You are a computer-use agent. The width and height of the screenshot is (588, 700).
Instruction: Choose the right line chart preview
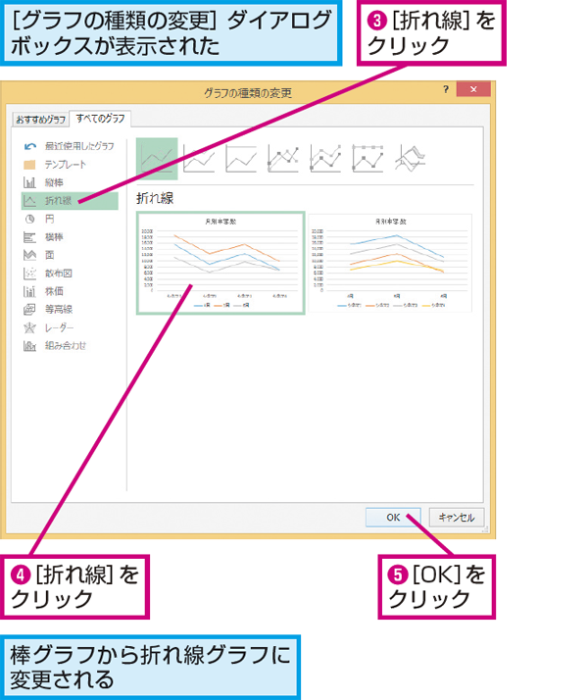pos(390,263)
